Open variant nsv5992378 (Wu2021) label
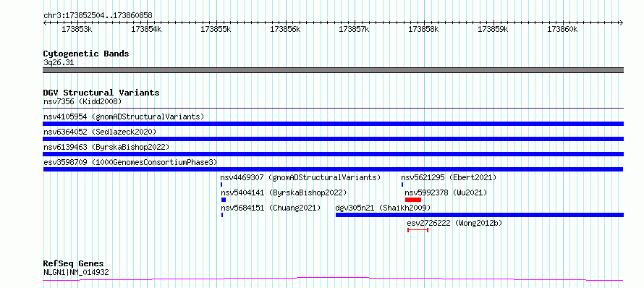The image size is (644, 288). [x=446, y=192]
